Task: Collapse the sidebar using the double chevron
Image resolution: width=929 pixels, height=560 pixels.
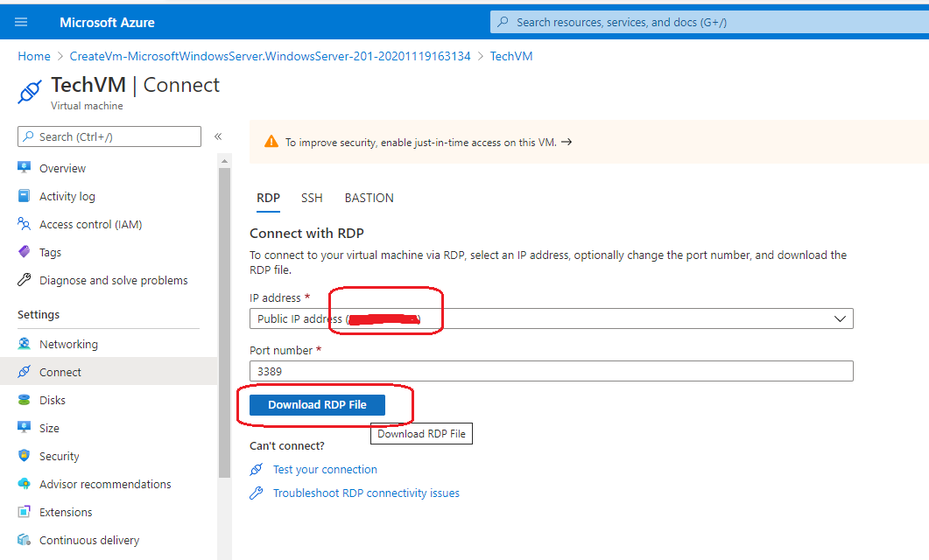Action: [218, 136]
